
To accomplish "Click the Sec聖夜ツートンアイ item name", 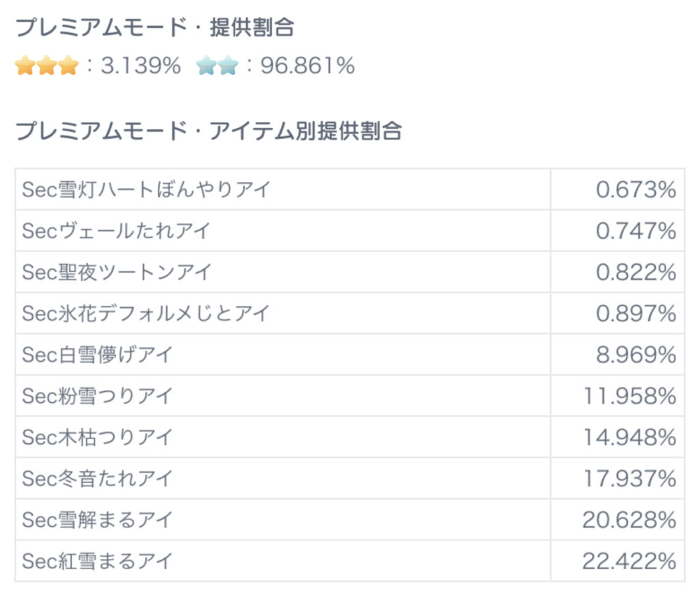I will point(118,272).
